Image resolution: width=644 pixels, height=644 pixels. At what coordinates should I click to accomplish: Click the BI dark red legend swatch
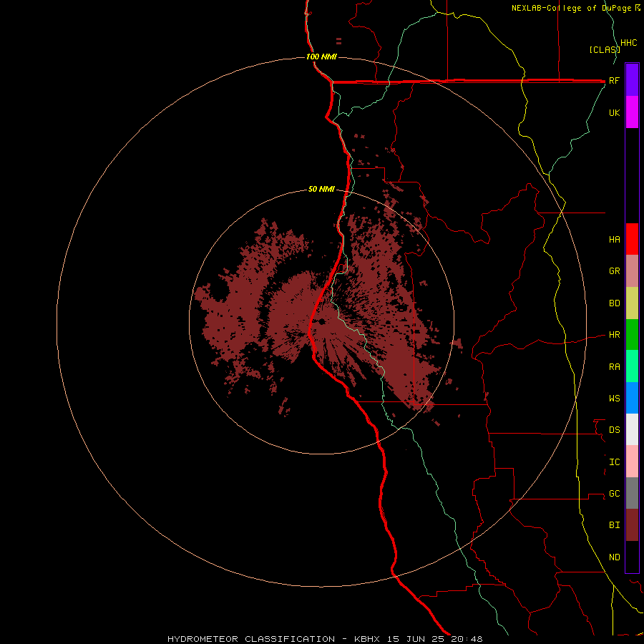tap(632, 525)
